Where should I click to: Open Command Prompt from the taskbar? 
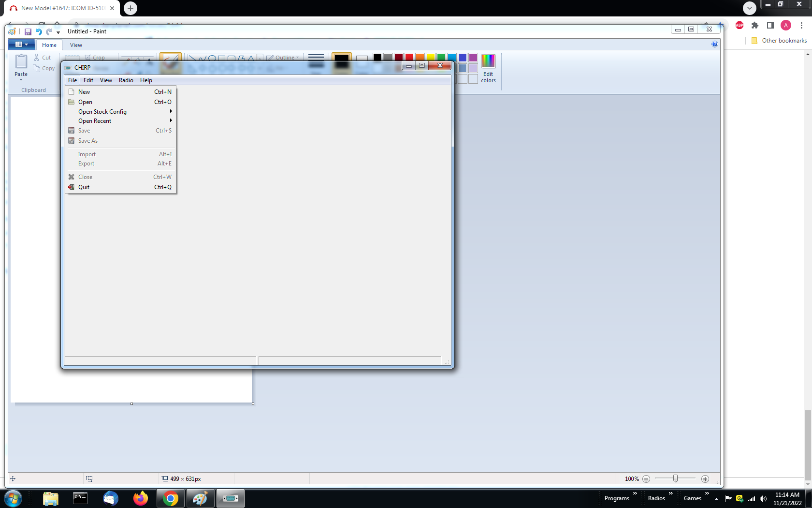pos(80,498)
